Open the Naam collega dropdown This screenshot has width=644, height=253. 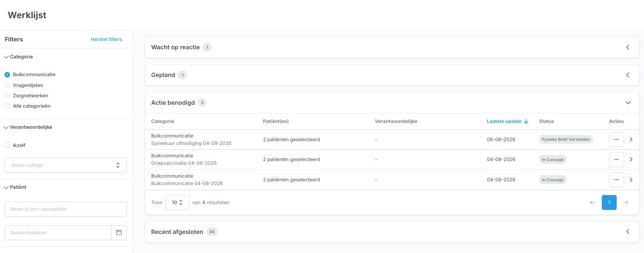tap(65, 165)
